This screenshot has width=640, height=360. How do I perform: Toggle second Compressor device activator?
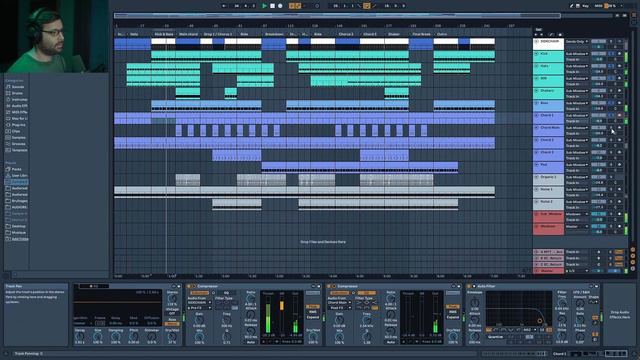click(x=329, y=286)
